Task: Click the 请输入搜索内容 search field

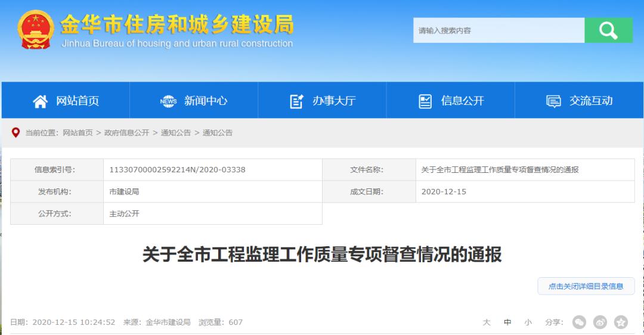Action: point(498,30)
